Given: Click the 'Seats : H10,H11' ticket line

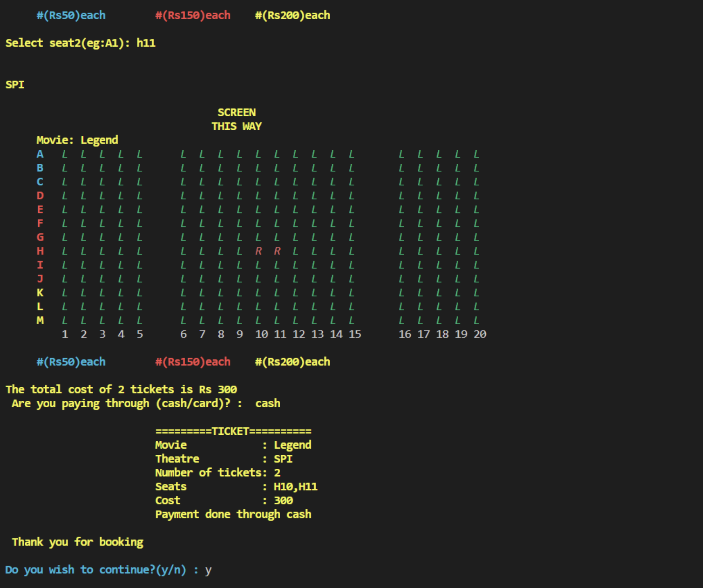Looking at the screenshot, I should 236,487.
